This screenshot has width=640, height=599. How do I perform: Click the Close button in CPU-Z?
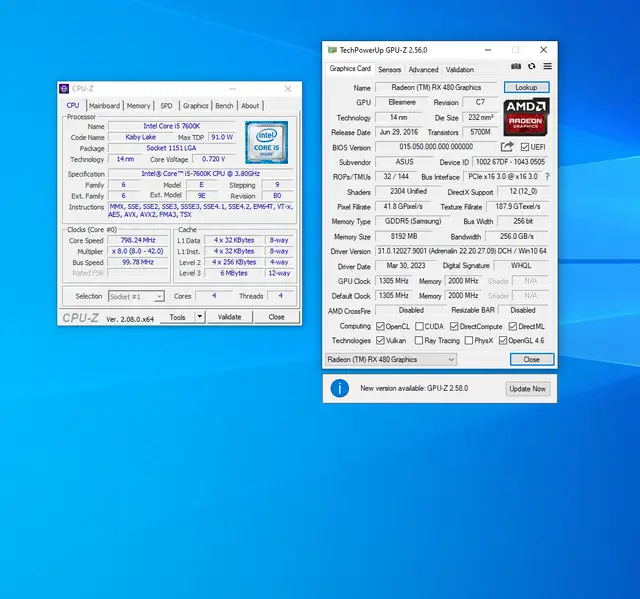276,317
